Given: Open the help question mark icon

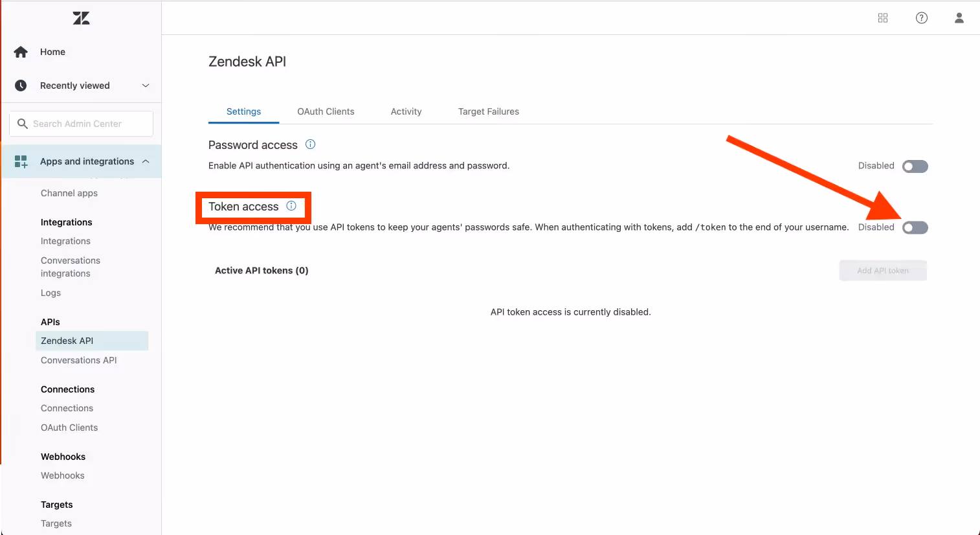Looking at the screenshot, I should [x=922, y=18].
